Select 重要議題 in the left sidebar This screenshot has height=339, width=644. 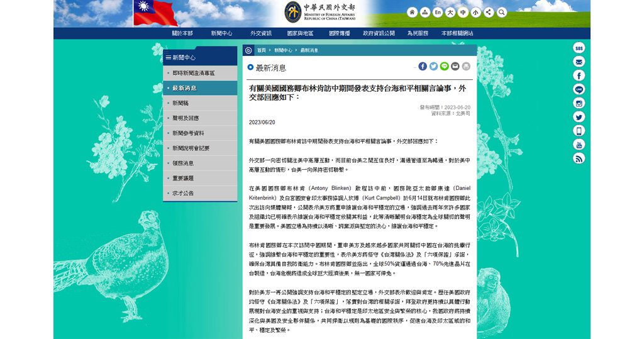tap(183, 178)
